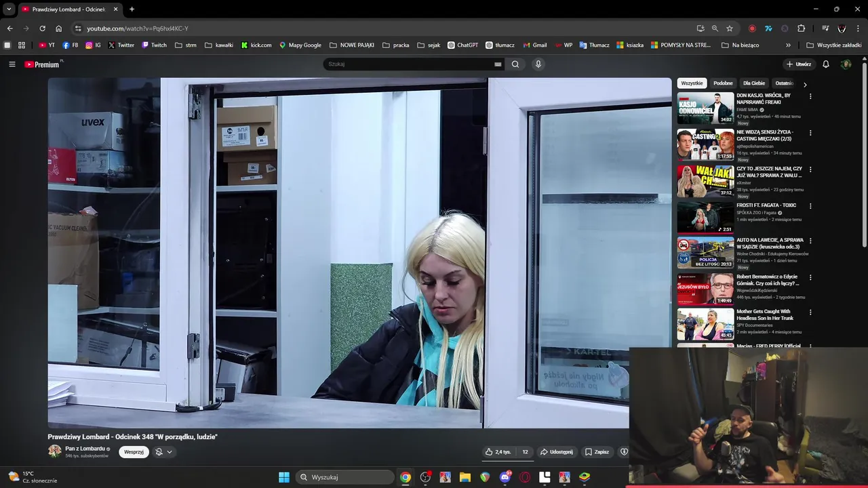The image size is (868, 488).
Task: Click the Utwórz create button
Action: point(799,64)
